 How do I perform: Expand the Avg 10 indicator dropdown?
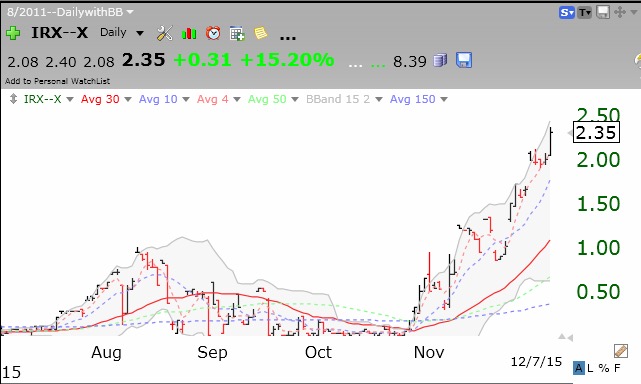[x=186, y=99]
